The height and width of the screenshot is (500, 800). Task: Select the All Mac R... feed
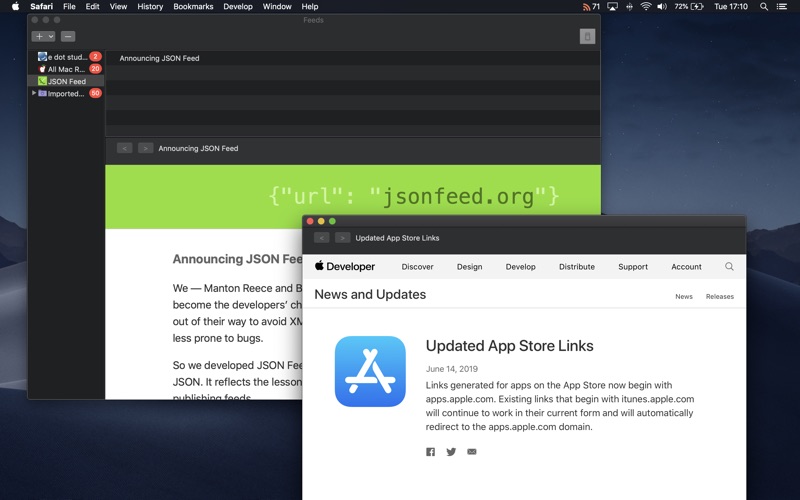tap(66, 69)
